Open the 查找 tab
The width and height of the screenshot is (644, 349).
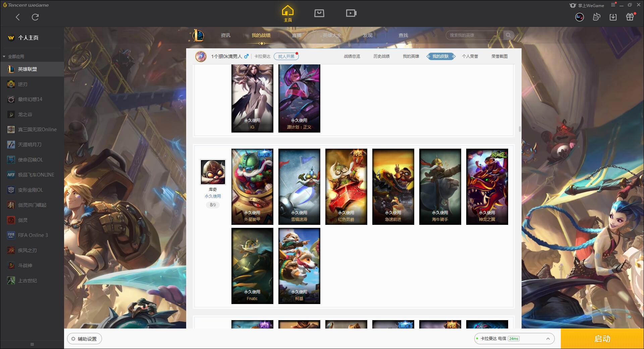click(403, 35)
